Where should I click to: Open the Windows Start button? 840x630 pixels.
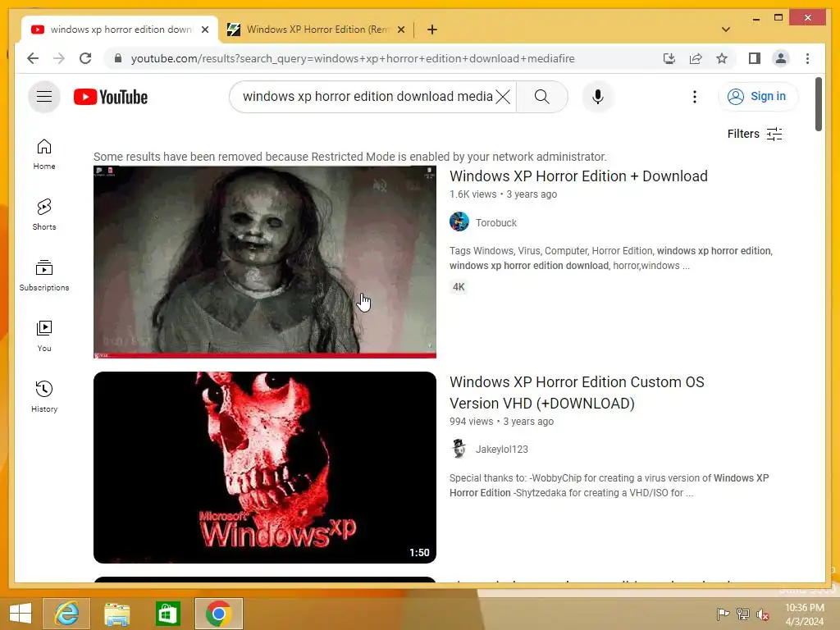[21, 613]
